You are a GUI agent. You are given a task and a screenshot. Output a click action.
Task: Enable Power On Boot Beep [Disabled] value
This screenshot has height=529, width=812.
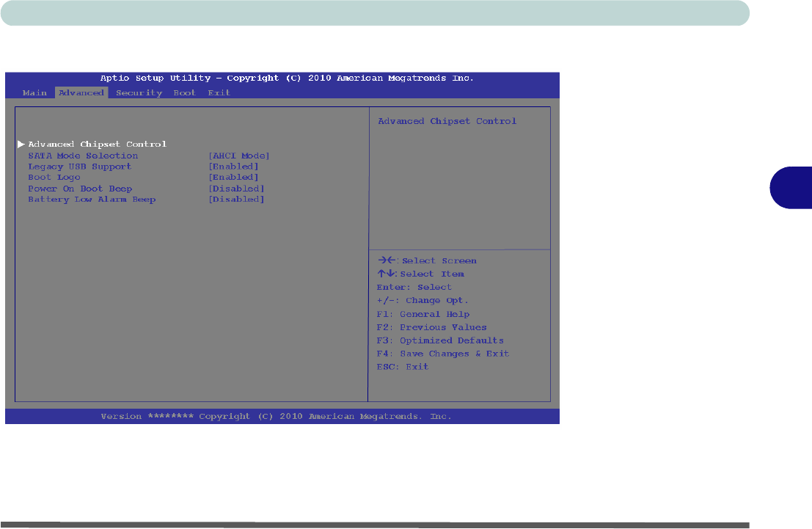click(236, 189)
